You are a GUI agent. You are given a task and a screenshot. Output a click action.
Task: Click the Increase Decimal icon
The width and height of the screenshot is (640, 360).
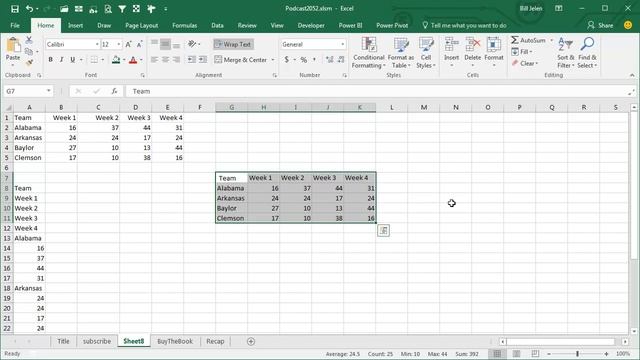(x=329, y=60)
